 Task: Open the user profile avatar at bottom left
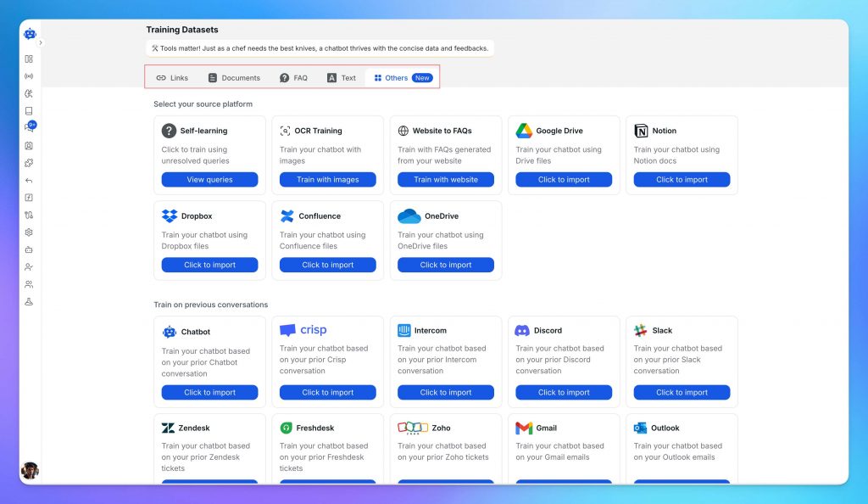30,470
